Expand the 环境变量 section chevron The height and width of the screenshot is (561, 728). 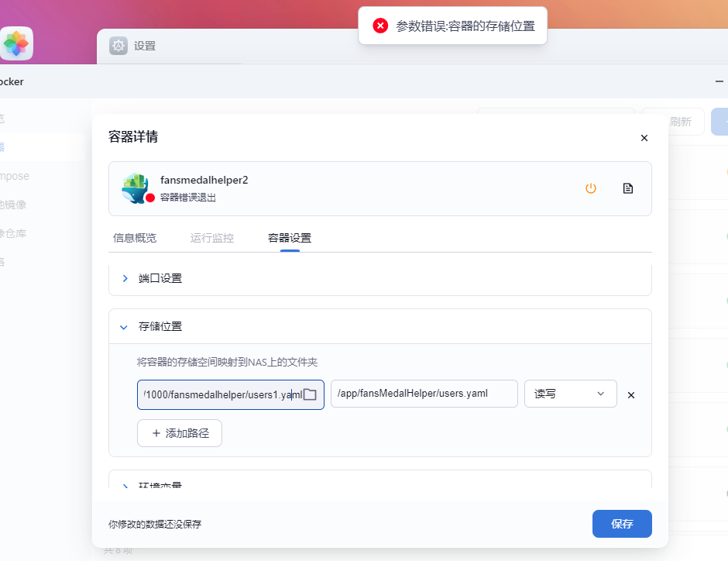[125, 485]
